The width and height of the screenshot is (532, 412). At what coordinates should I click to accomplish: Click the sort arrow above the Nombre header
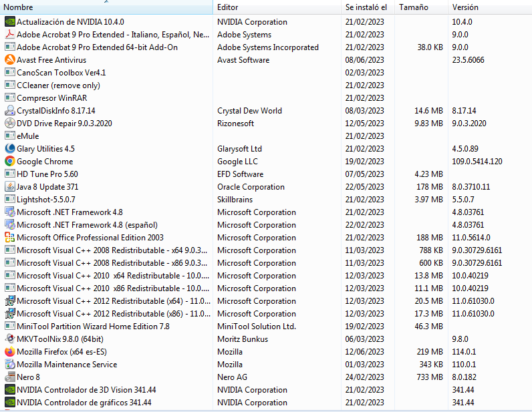[x=106, y=2]
